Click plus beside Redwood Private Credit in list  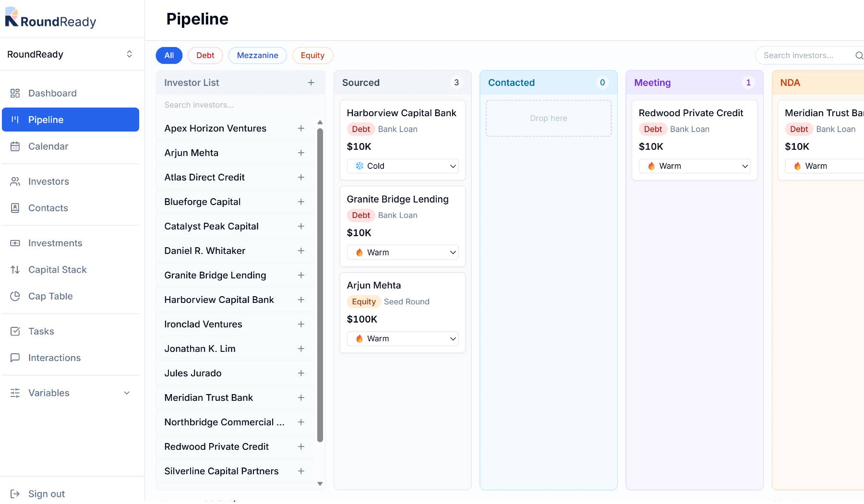301,446
